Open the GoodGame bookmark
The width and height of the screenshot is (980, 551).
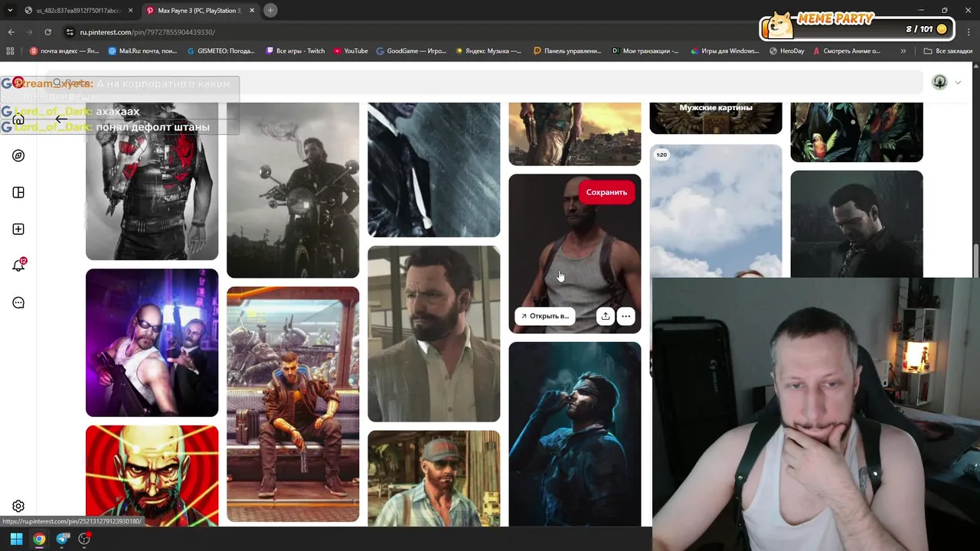pyautogui.click(x=411, y=51)
